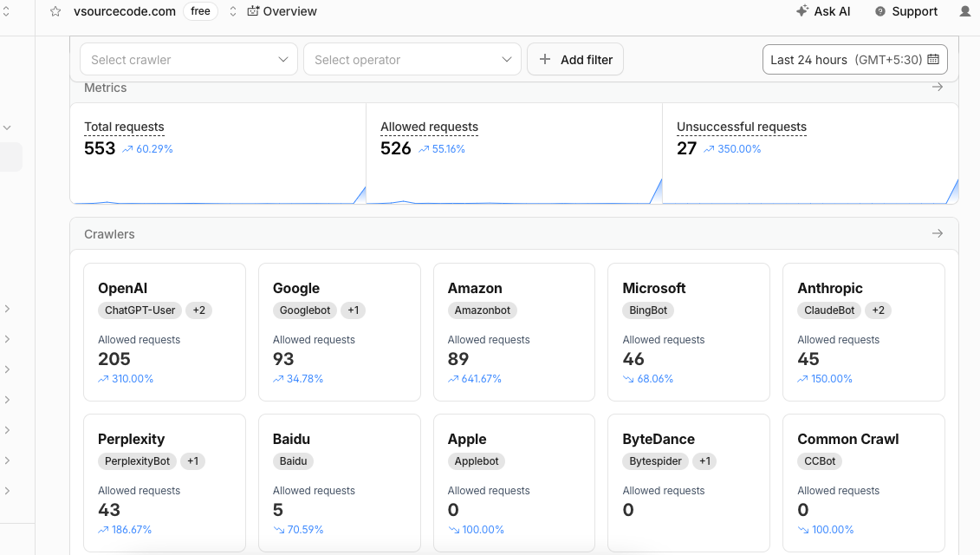This screenshot has height=555, width=980.
Task: Expand the second sidebar right chevron
Action: click(x=7, y=338)
